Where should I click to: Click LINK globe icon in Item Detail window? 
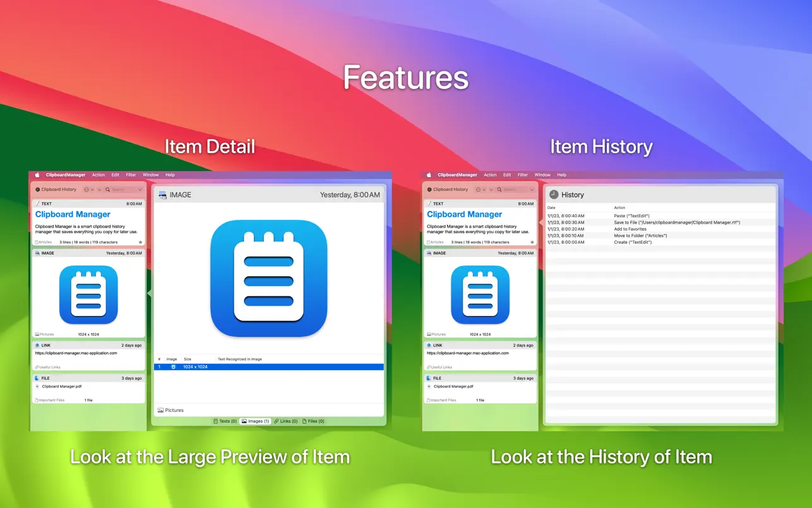(37, 345)
